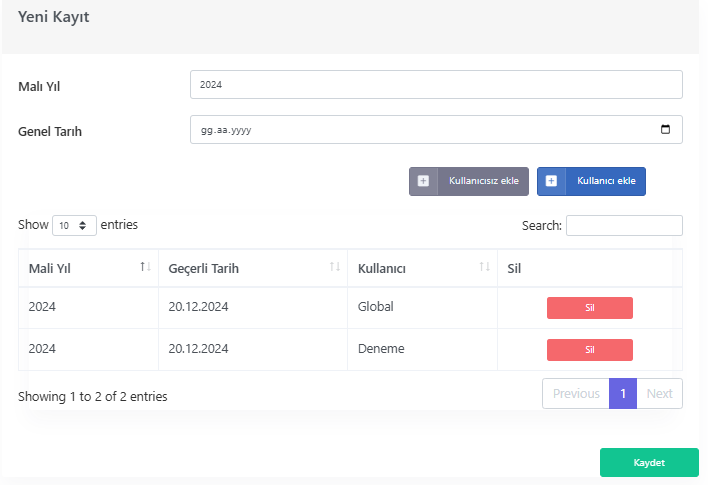
Task: Sort table by Mali Yıl column arrows
Action: (x=145, y=267)
